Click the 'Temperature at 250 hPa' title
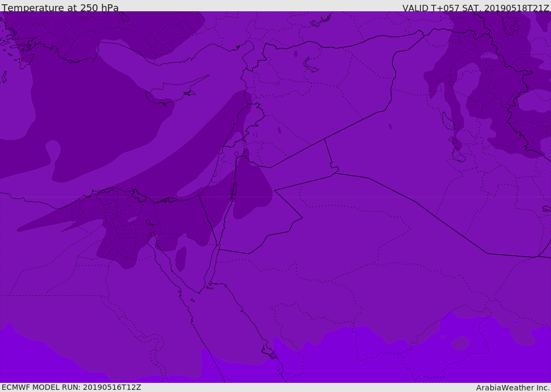The height and width of the screenshot is (392, 551). 60,8
